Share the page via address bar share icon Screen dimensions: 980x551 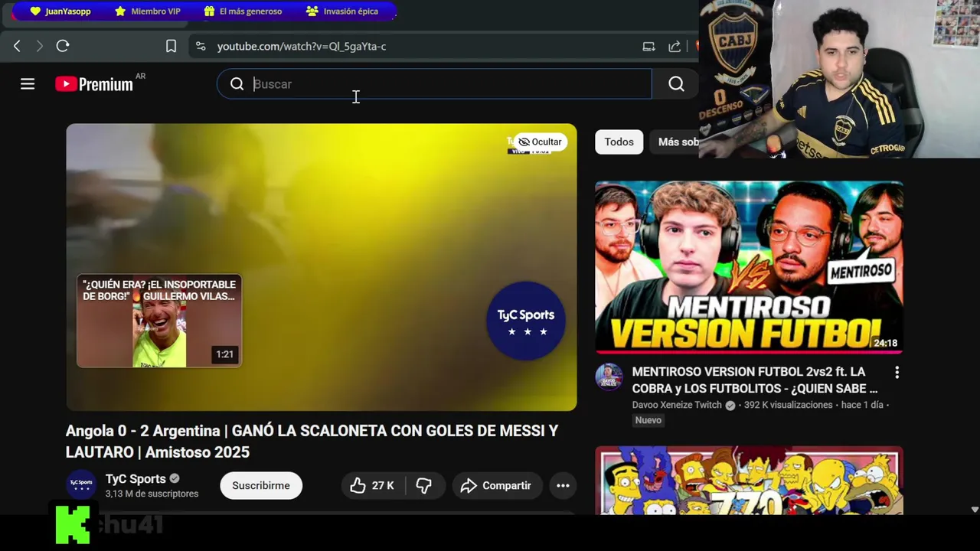pos(675,47)
